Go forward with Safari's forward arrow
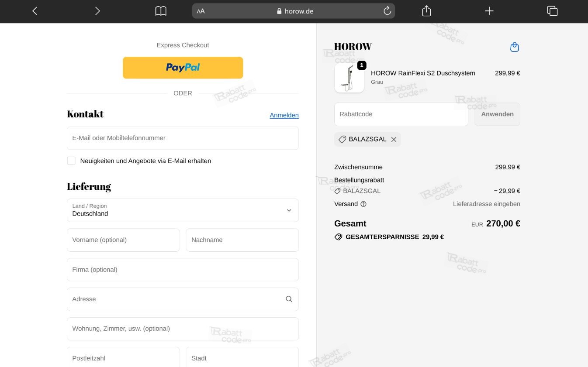Screen dimensions: 588x367 [x=97, y=11]
